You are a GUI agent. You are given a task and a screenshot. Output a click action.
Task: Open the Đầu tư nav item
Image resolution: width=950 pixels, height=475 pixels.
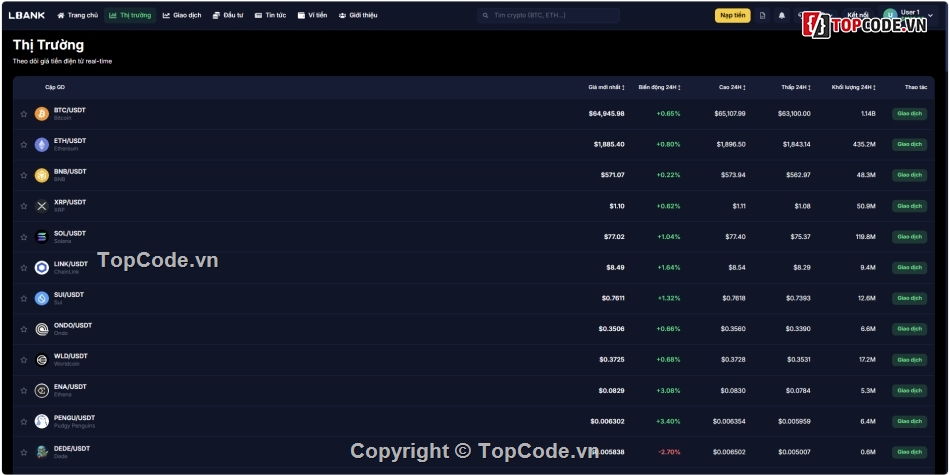click(228, 16)
